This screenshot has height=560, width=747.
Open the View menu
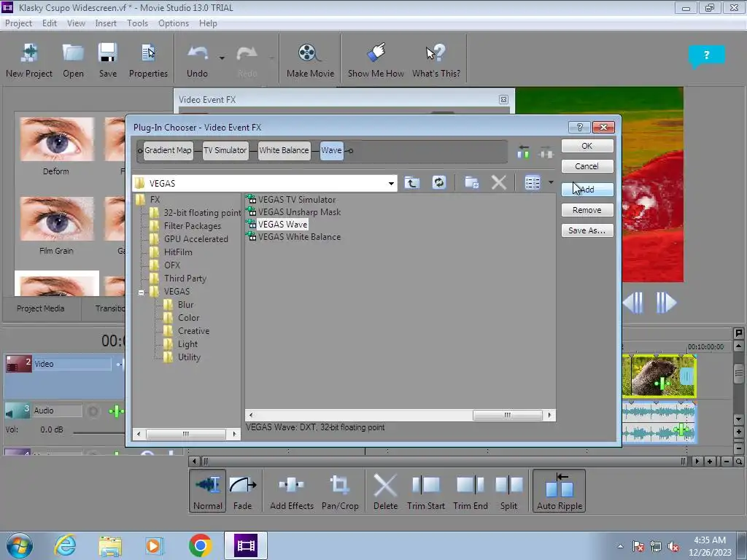pyautogui.click(x=76, y=23)
